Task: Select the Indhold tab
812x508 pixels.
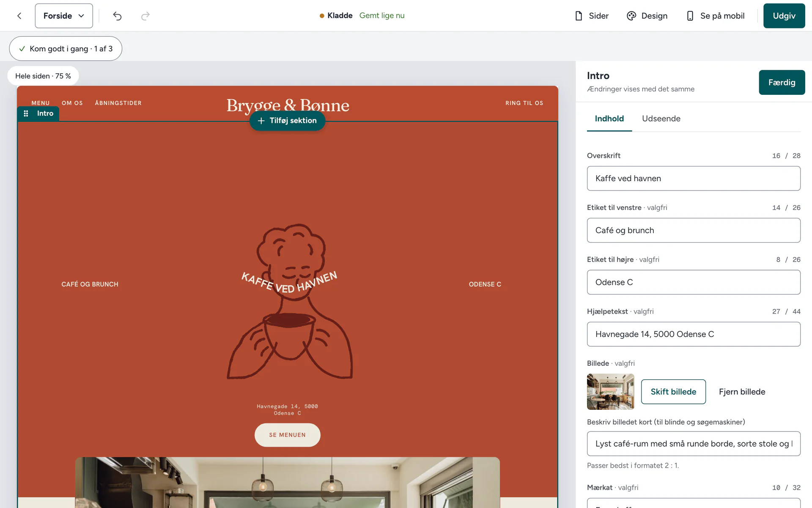Action: click(x=609, y=119)
